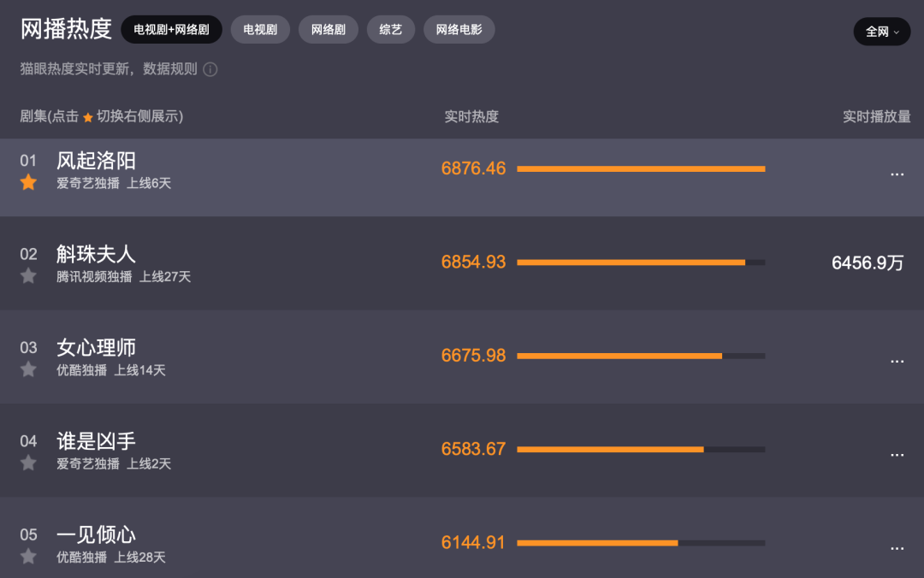Open the 斛珠夫人 show title
The width and height of the screenshot is (924, 578).
pyautogui.click(x=96, y=254)
